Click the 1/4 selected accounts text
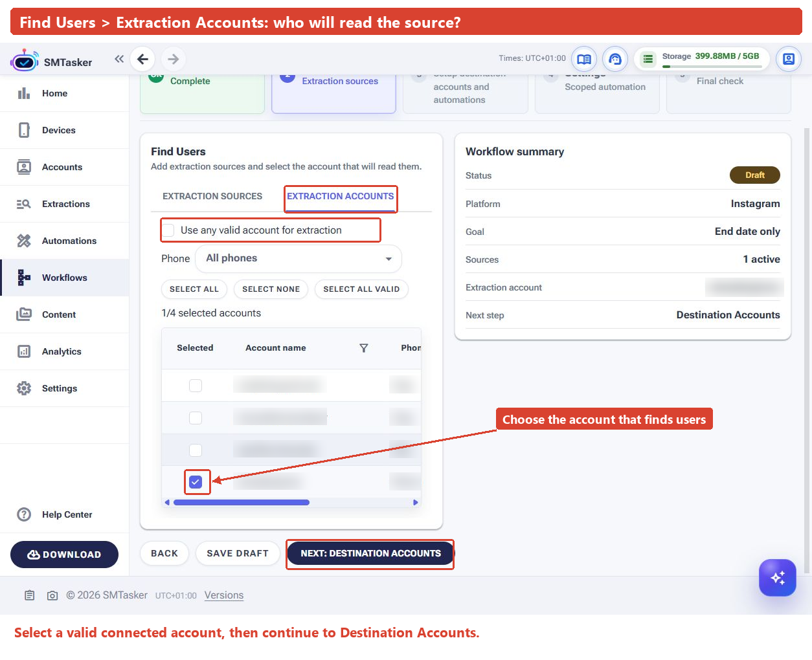 pyautogui.click(x=211, y=313)
